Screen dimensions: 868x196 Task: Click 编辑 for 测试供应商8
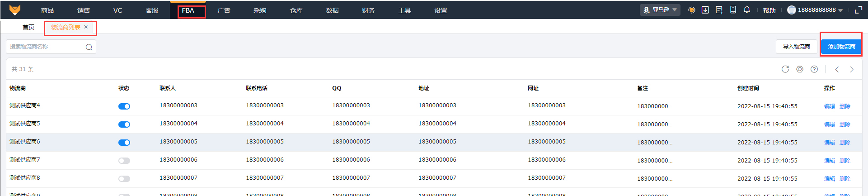pyautogui.click(x=830, y=179)
